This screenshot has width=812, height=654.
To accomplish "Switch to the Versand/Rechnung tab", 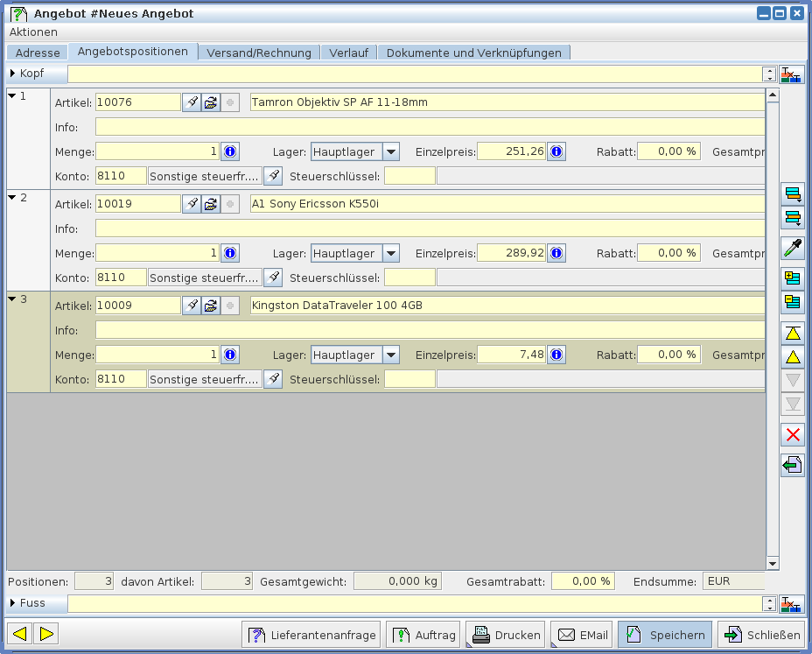I will 259,53.
